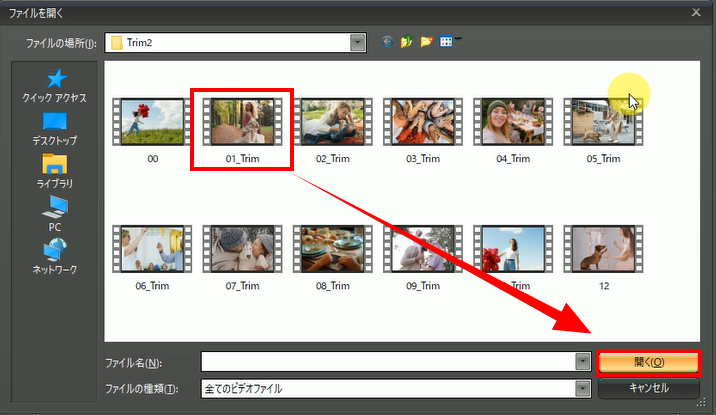Open Network (ネットワーク) in sidebar
This screenshot has width=716, height=415.
[54, 256]
